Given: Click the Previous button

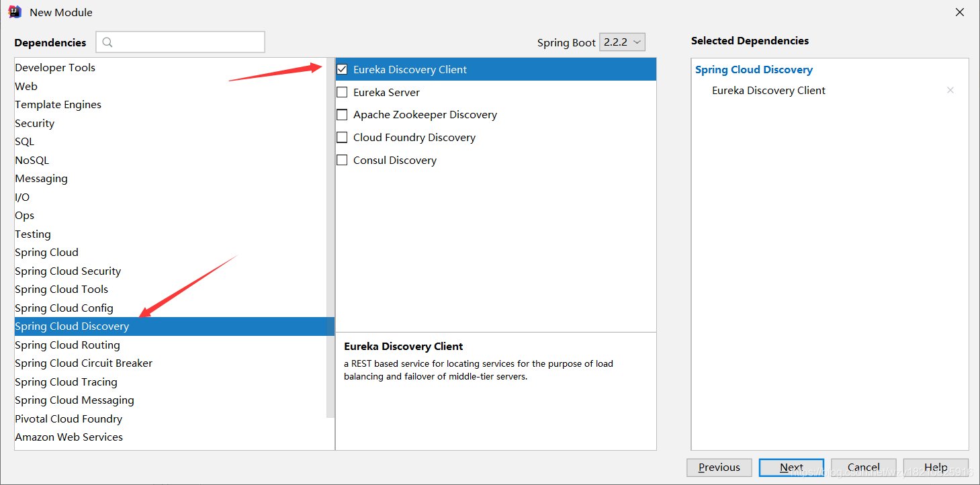Looking at the screenshot, I should [719, 468].
